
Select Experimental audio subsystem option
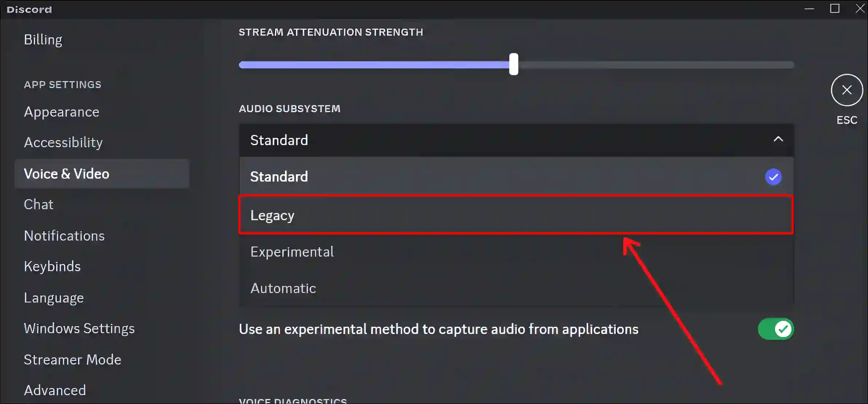coord(292,252)
